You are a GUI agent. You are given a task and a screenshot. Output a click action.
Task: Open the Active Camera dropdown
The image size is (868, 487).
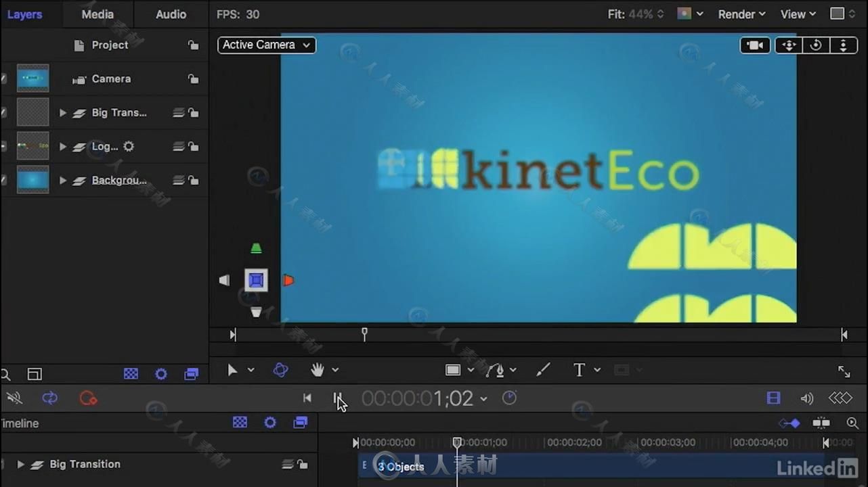tap(267, 45)
